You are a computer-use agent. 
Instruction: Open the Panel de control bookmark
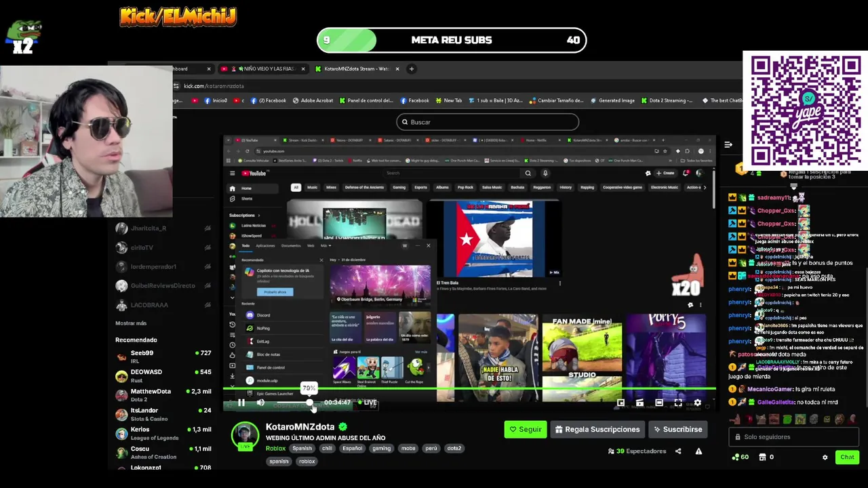366,100
